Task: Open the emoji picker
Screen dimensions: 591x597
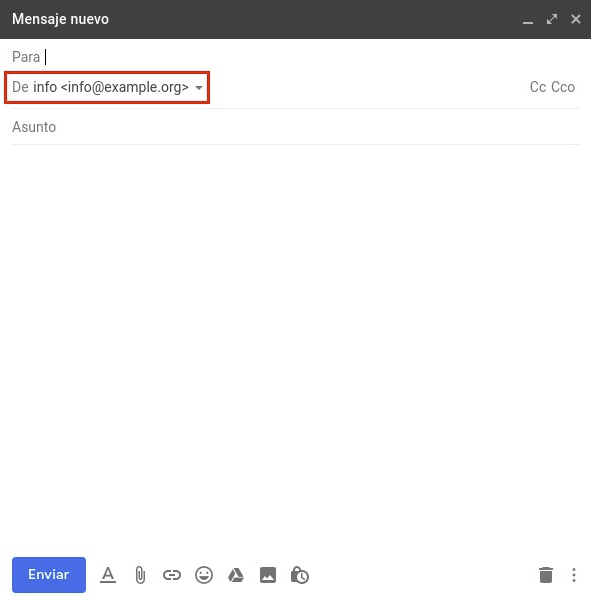Action: click(204, 575)
